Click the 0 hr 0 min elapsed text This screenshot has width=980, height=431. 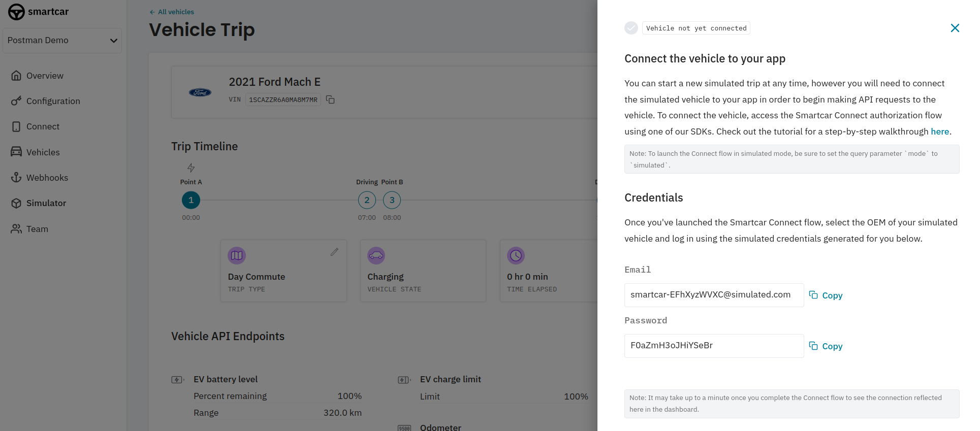click(527, 277)
